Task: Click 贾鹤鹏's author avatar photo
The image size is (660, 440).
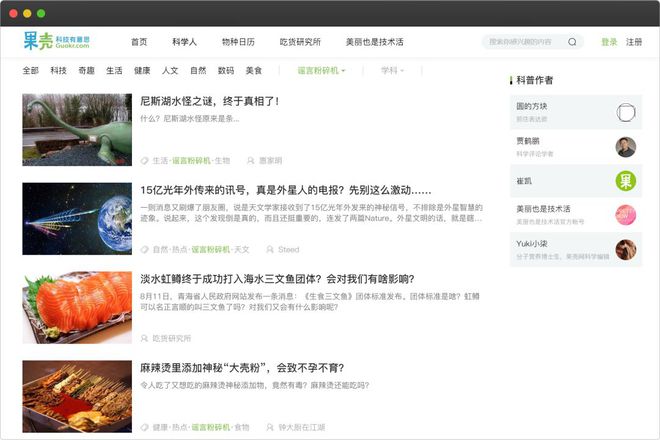Action: coord(625,147)
